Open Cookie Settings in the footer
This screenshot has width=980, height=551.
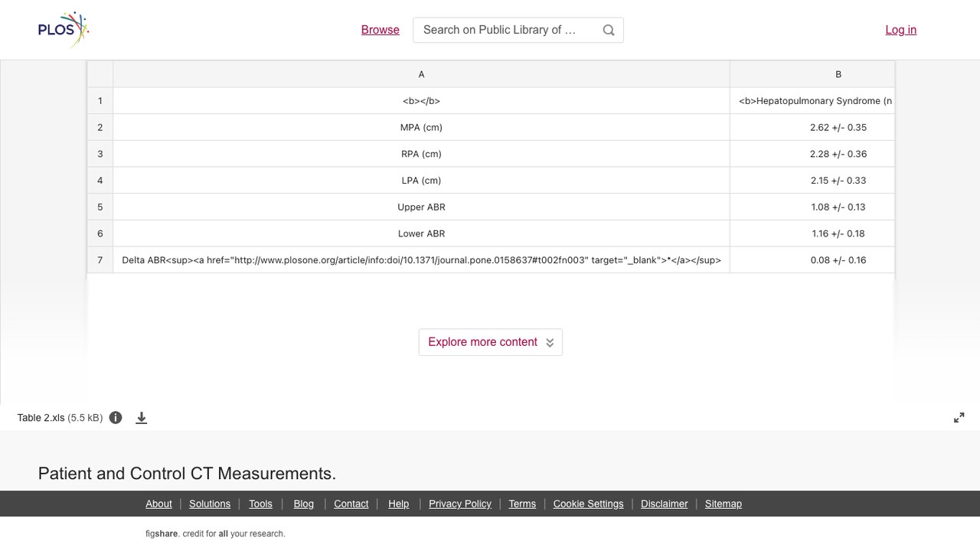(589, 504)
